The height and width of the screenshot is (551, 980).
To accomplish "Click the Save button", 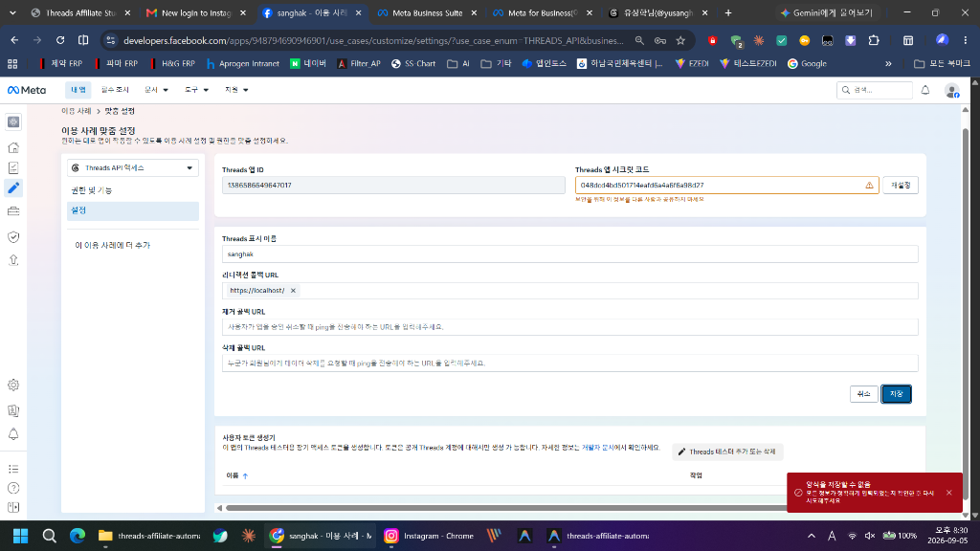I will click(x=896, y=394).
